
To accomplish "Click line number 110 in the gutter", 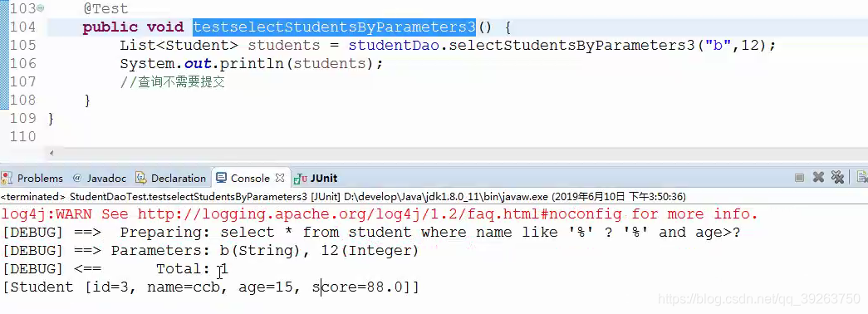I will point(22,136).
